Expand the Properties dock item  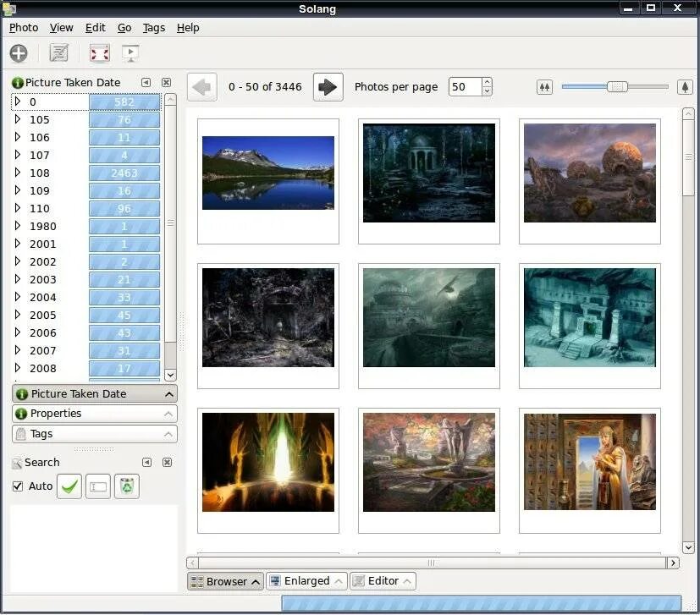(95, 414)
